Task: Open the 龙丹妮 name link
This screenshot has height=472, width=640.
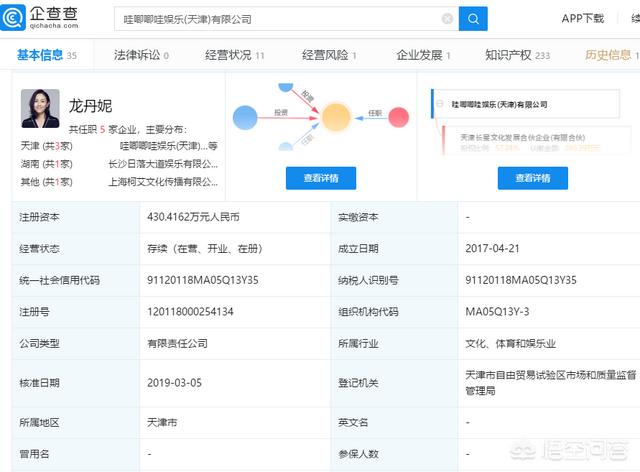Action: click(x=90, y=106)
